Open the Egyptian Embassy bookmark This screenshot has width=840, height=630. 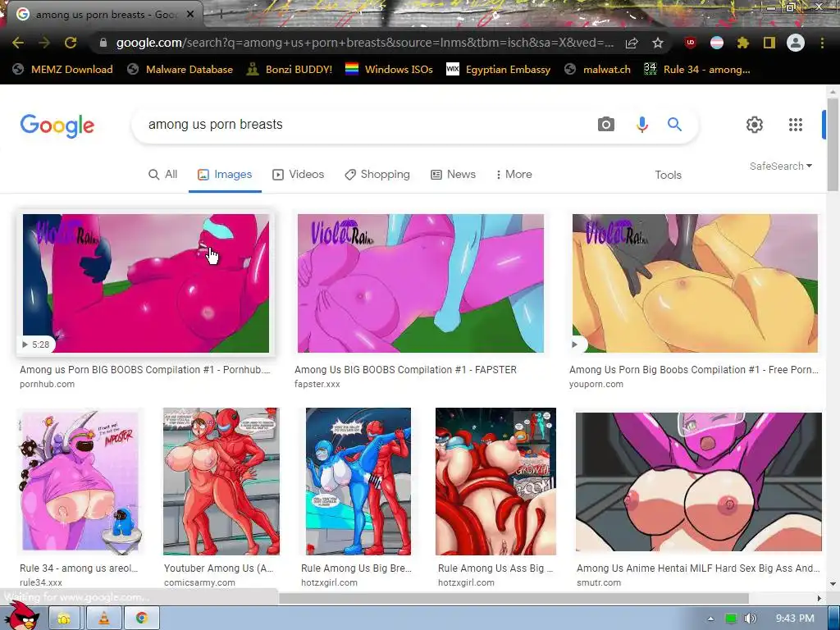498,69
